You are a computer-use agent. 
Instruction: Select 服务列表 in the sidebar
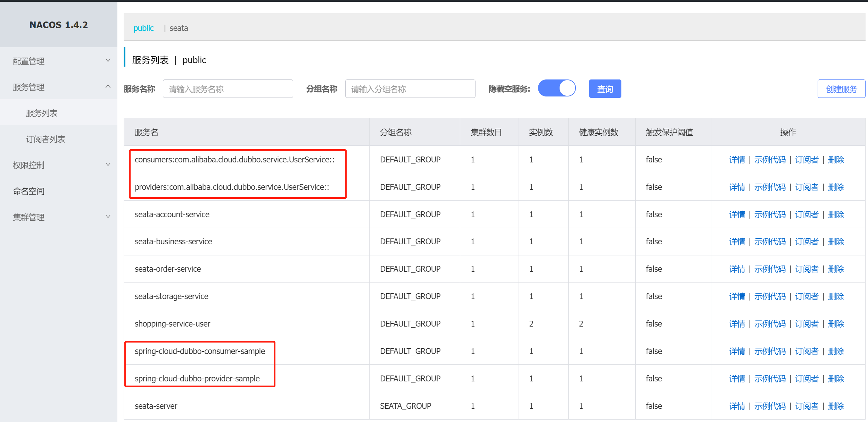point(42,113)
